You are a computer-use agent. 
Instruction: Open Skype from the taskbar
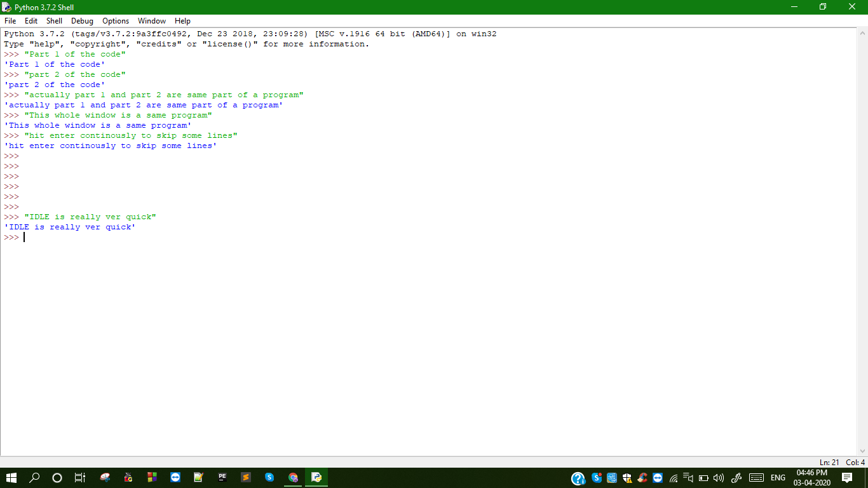coord(269,477)
